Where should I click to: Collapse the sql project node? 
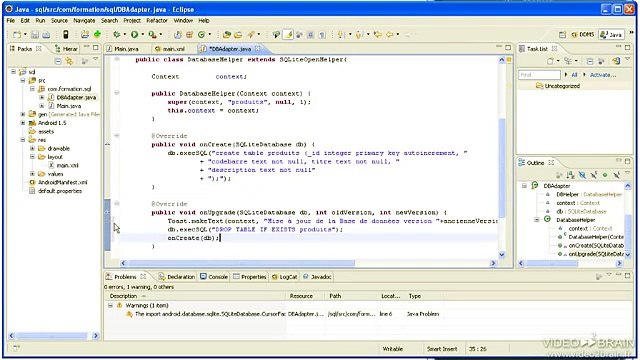coord(13,72)
